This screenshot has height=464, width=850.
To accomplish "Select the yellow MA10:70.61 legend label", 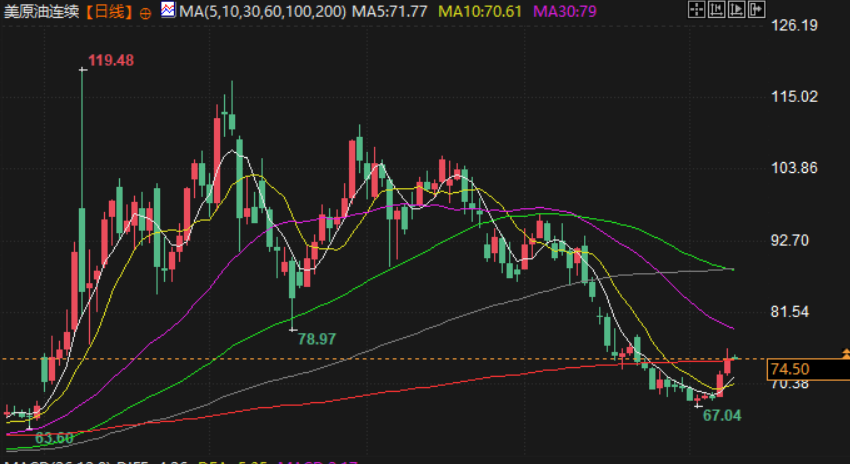I will click(482, 11).
